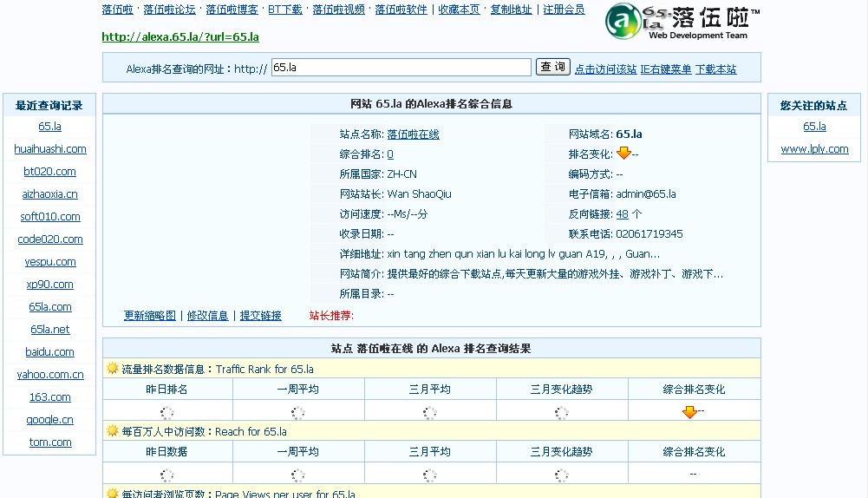
Task: Open 163.com in recent queries
Action: pos(49,397)
